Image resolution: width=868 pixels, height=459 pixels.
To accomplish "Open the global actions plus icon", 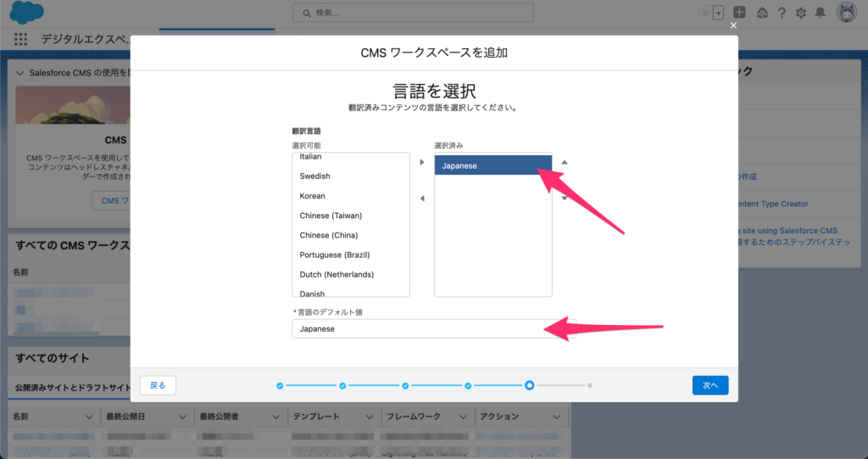I will 739,12.
